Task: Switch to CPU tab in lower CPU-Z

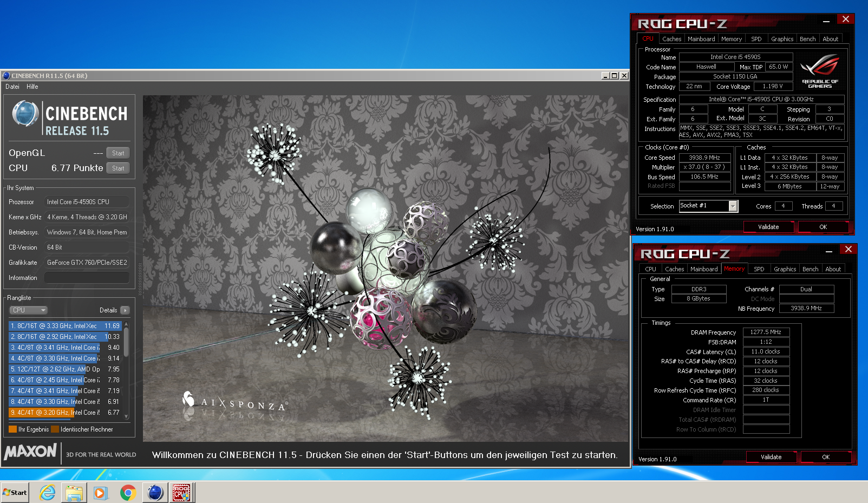Action: pyautogui.click(x=650, y=269)
